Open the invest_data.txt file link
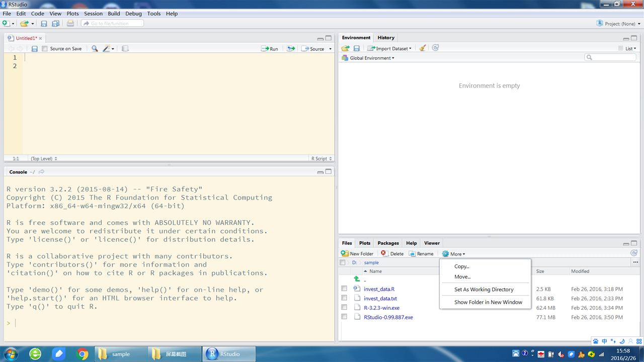The height and width of the screenshot is (362, 644). pos(380,299)
